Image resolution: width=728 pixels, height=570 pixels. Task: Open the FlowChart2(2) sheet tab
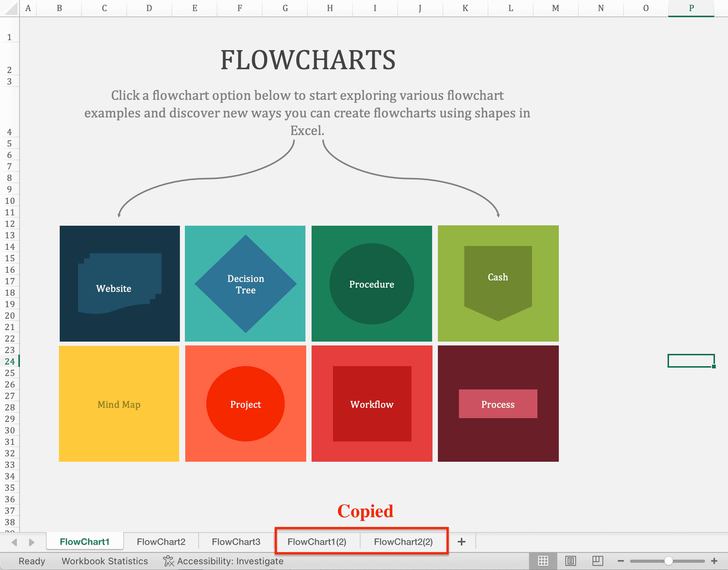(x=403, y=542)
